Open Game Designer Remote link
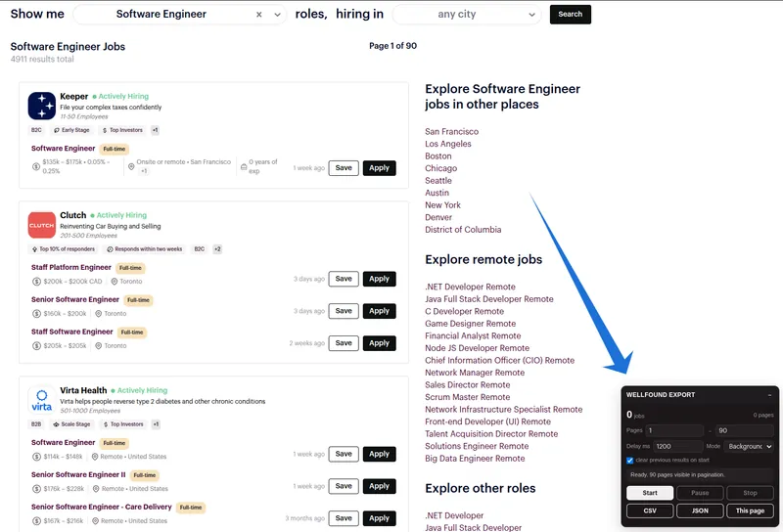Image resolution: width=783 pixels, height=532 pixels. pyautogui.click(x=471, y=324)
